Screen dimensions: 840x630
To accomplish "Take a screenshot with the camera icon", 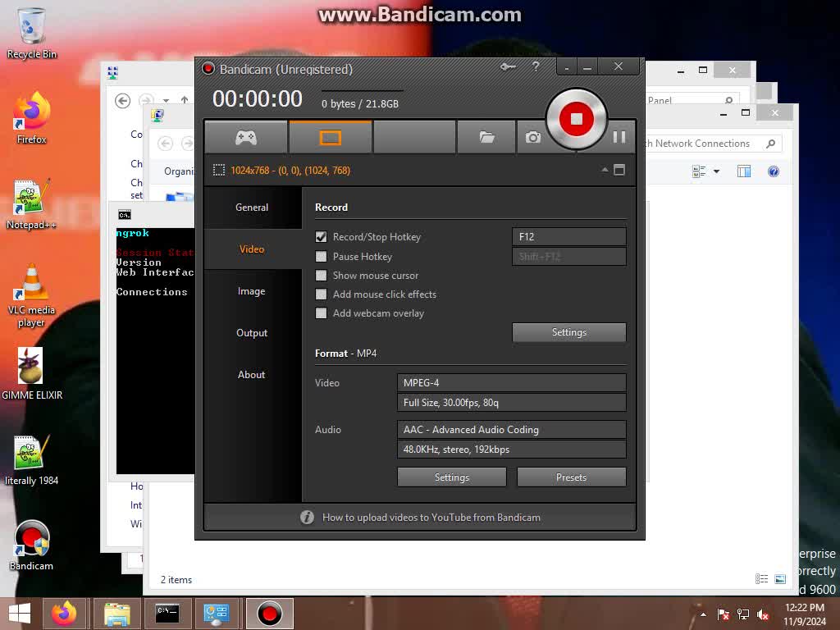I will [x=532, y=138].
